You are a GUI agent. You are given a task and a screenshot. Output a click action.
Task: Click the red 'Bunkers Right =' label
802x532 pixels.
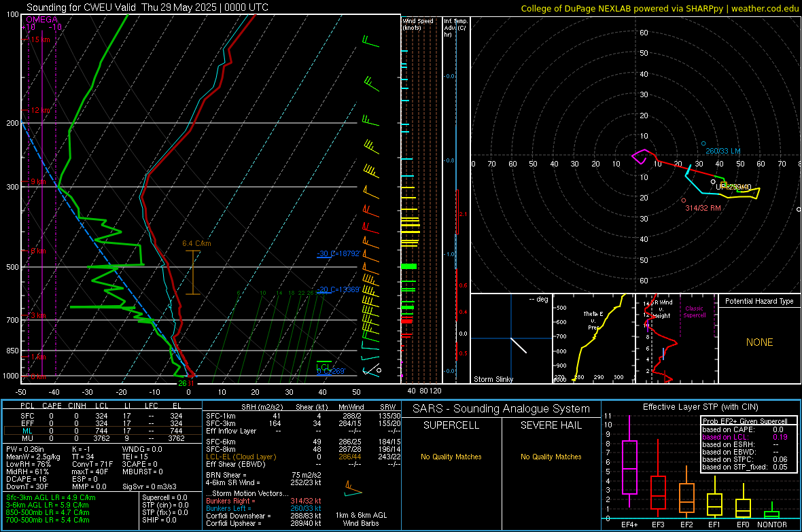click(x=230, y=501)
